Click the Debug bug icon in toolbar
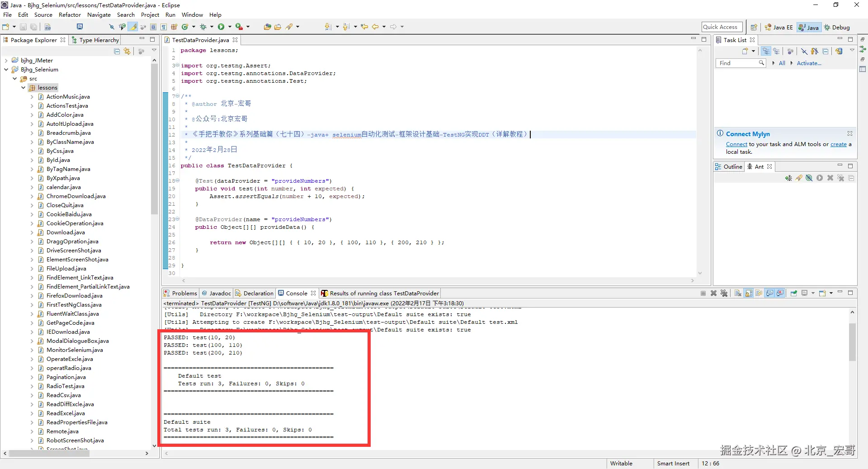 pyautogui.click(x=203, y=27)
